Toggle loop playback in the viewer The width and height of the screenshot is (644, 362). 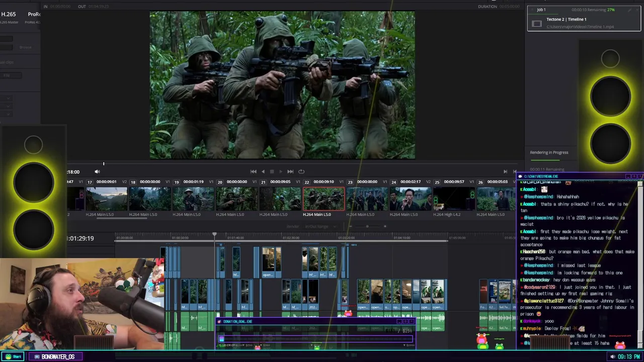coord(301,171)
